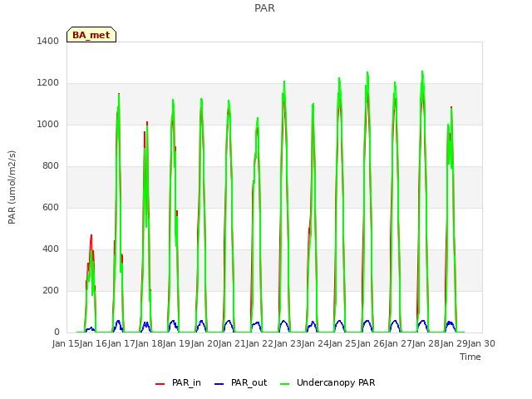This screenshot has width=532, height=399.
Task: Click the y-axis label PAR (umol/m2/s)
Action: (x=12, y=187)
